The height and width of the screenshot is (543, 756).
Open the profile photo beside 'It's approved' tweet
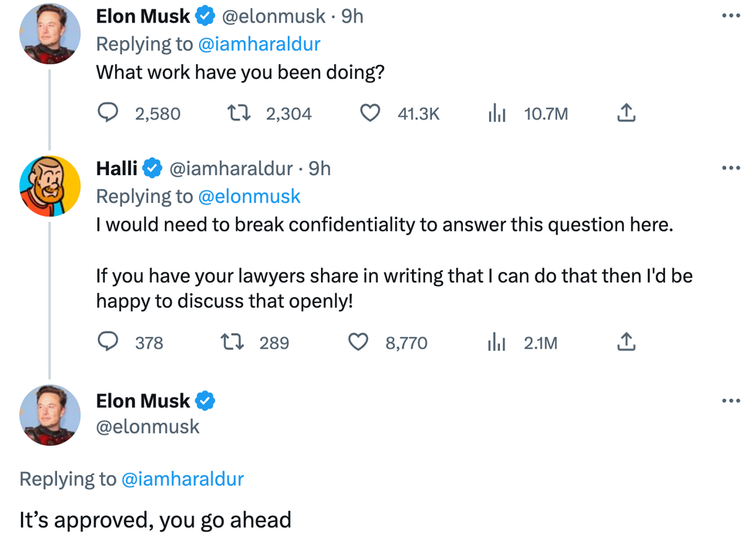click(x=49, y=415)
